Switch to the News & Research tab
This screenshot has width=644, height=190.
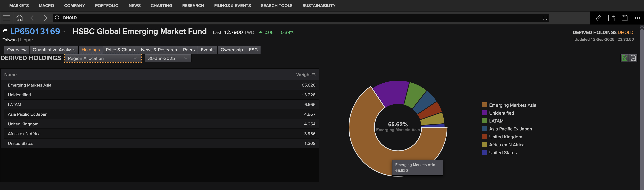point(159,50)
